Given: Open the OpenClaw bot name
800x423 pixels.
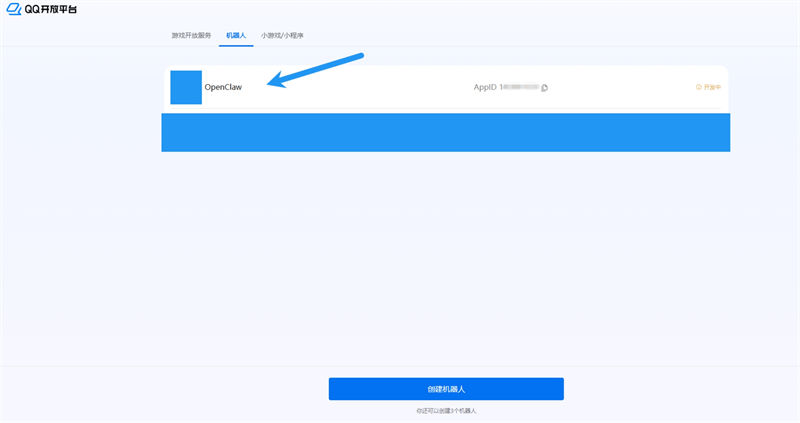Looking at the screenshot, I should 223,87.
